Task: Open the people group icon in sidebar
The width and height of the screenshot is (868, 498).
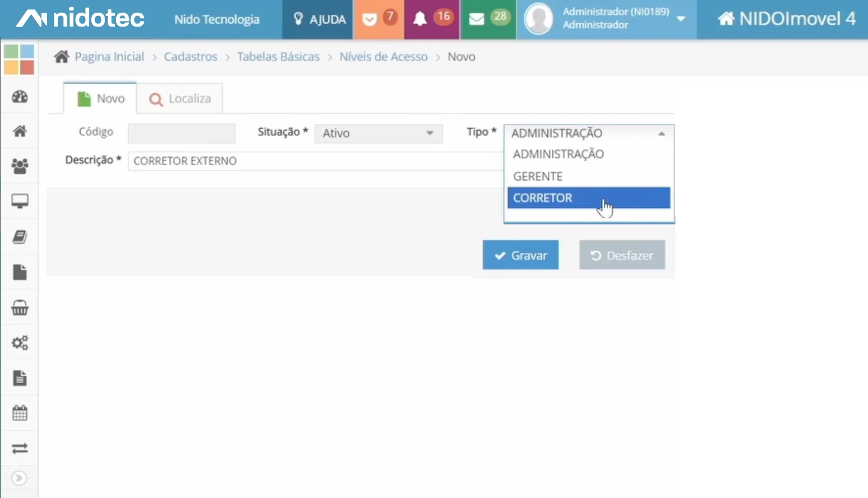Action: point(20,166)
